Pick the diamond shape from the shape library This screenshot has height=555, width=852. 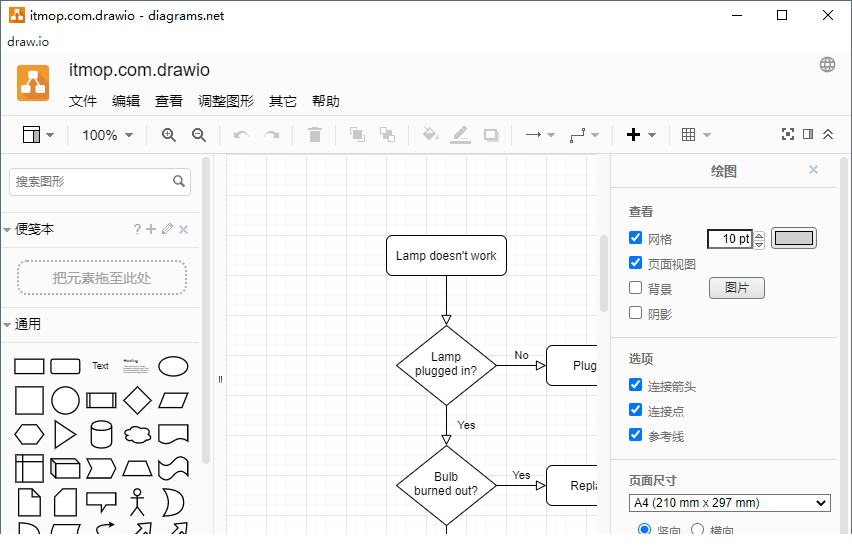137,400
